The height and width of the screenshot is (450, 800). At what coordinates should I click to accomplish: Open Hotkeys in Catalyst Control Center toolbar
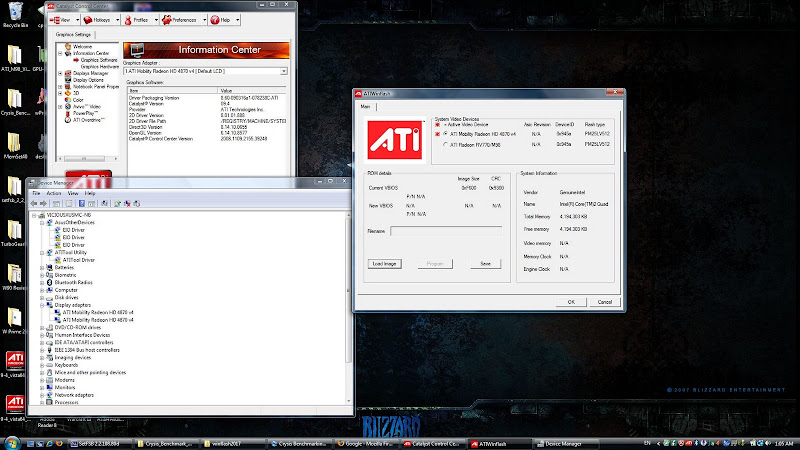click(98, 20)
